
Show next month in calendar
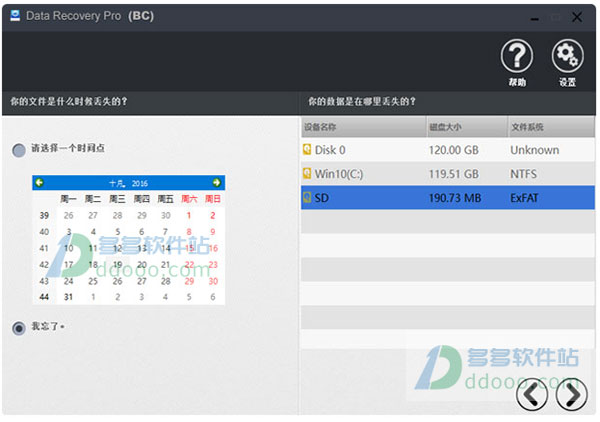pos(217,182)
